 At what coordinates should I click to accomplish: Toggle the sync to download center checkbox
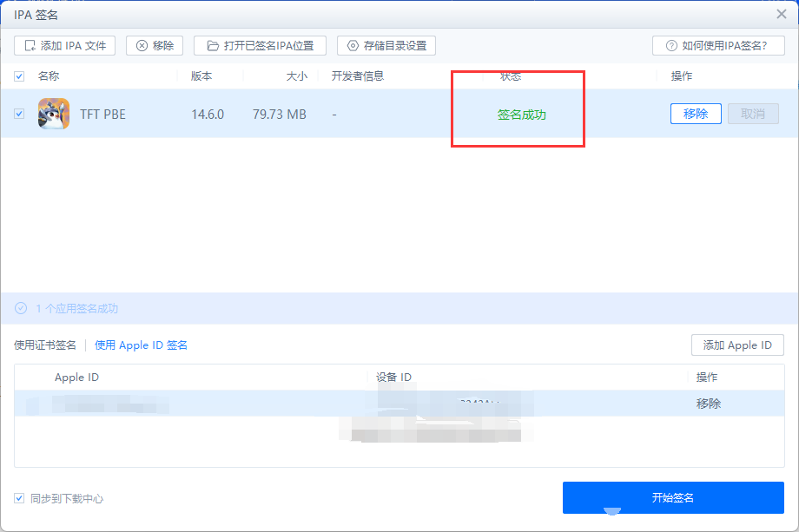click(19, 498)
